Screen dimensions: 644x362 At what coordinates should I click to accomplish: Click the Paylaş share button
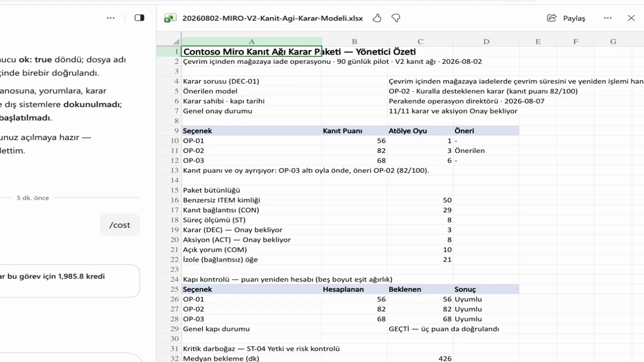point(566,18)
